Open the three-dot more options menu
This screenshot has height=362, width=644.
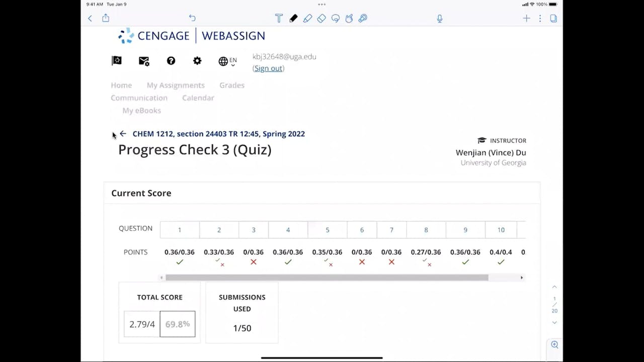(x=540, y=19)
